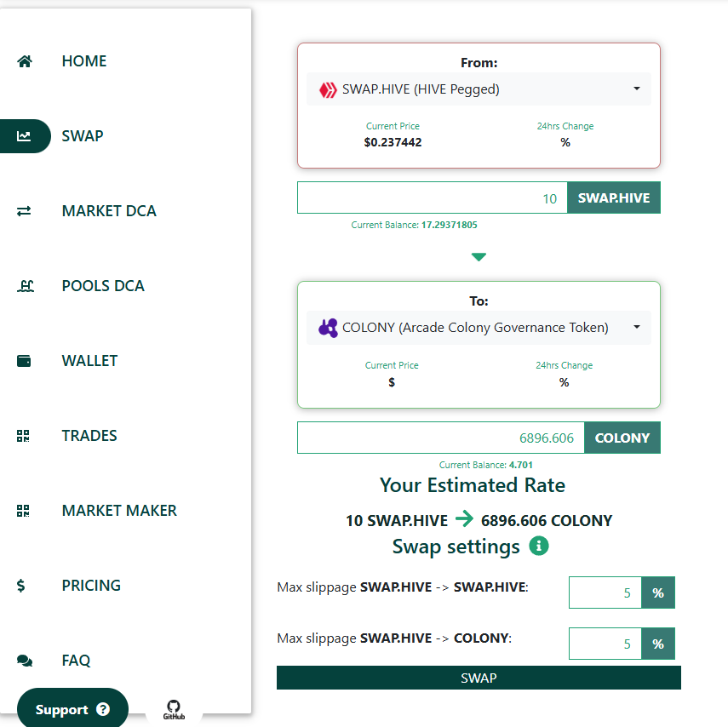Click the Your Estimated Rate heading

(x=473, y=485)
